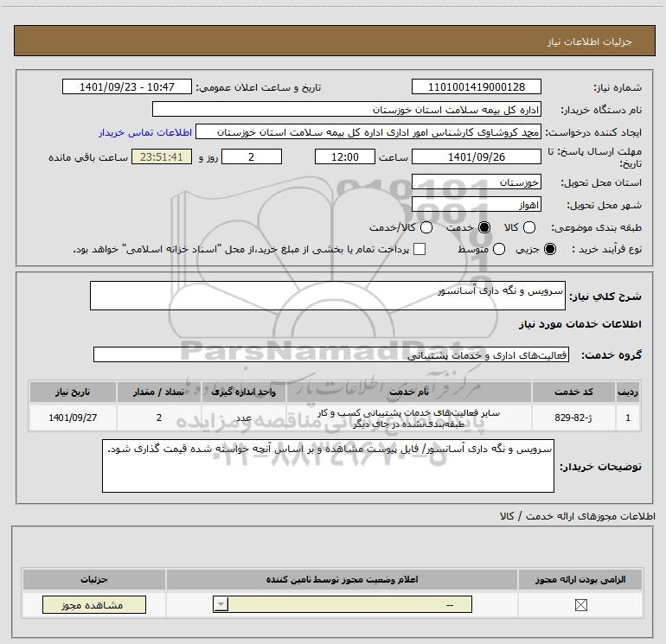Click the گروه خدمت service group field

[x=331, y=354]
